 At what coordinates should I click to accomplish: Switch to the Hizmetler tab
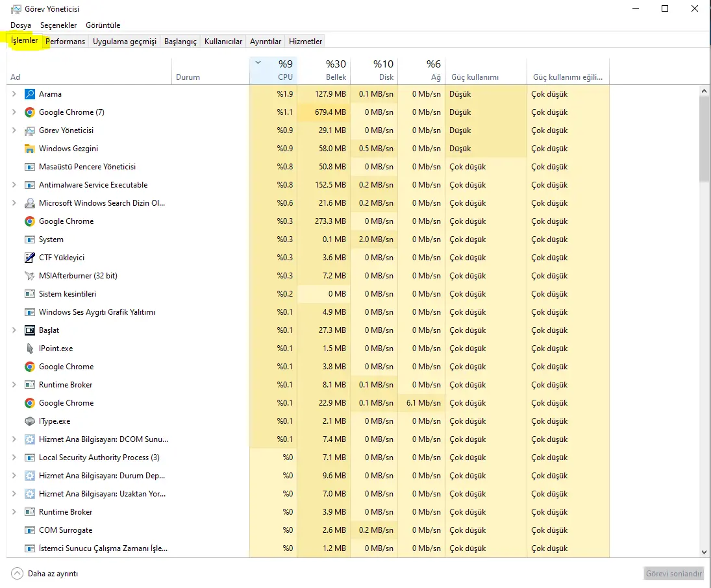tap(306, 42)
